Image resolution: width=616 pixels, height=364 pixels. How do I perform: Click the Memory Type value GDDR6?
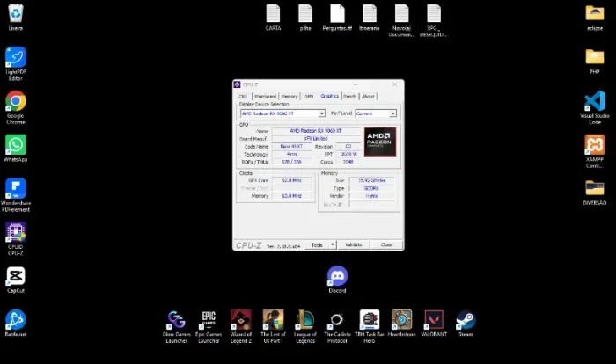pos(371,188)
